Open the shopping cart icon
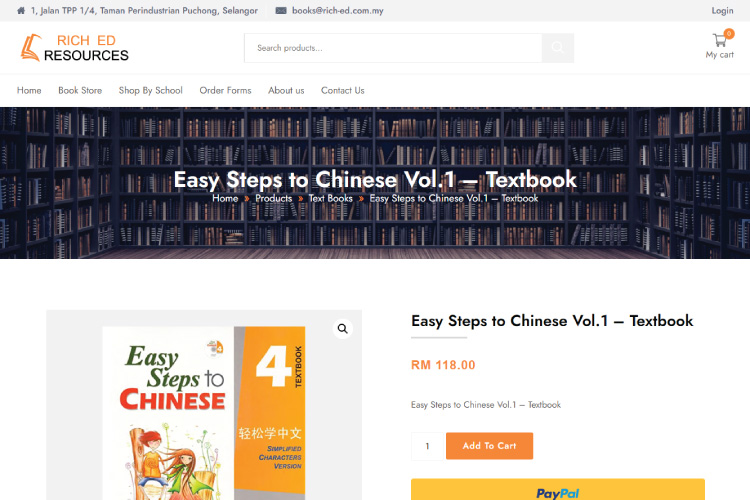 (x=719, y=40)
